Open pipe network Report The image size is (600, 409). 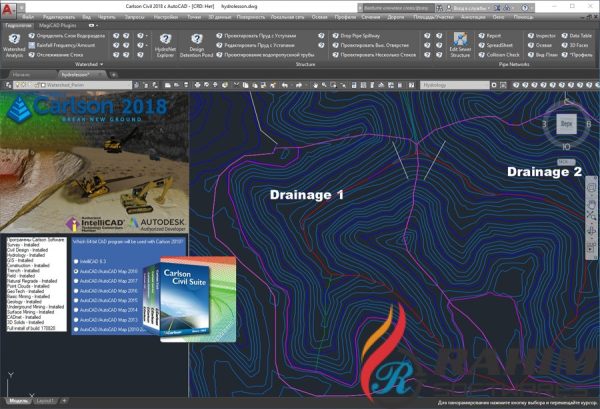pyautogui.click(x=490, y=36)
